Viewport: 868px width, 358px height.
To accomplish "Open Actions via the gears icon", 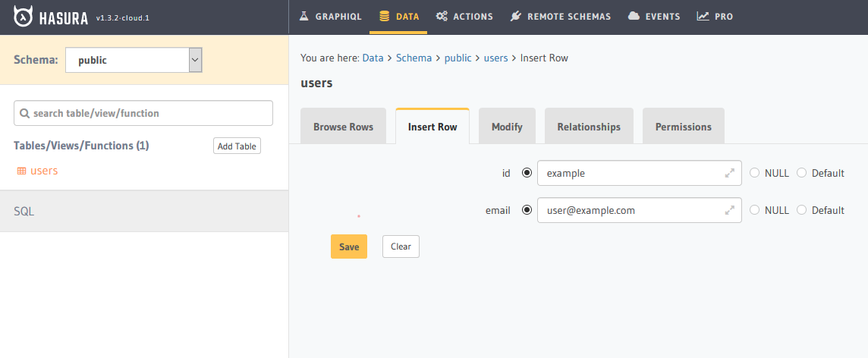I will point(442,17).
